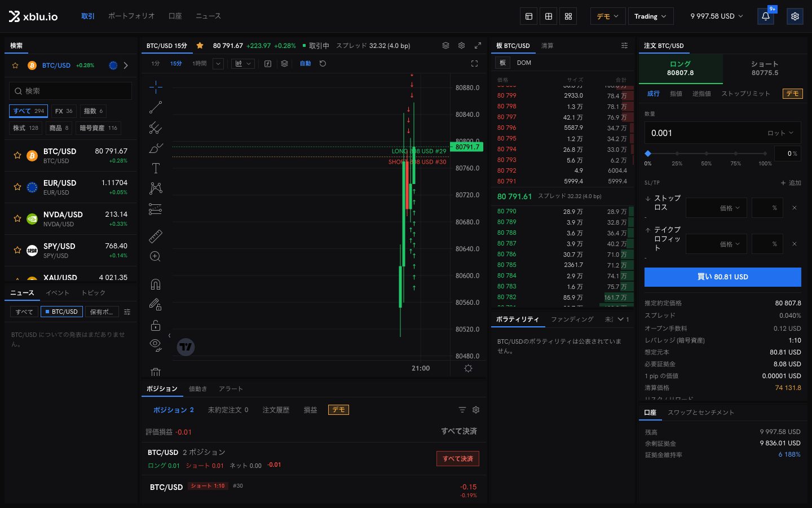Toggle hide all drawings eye icon
This screenshot has width=812, height=508.
(156, 345)
